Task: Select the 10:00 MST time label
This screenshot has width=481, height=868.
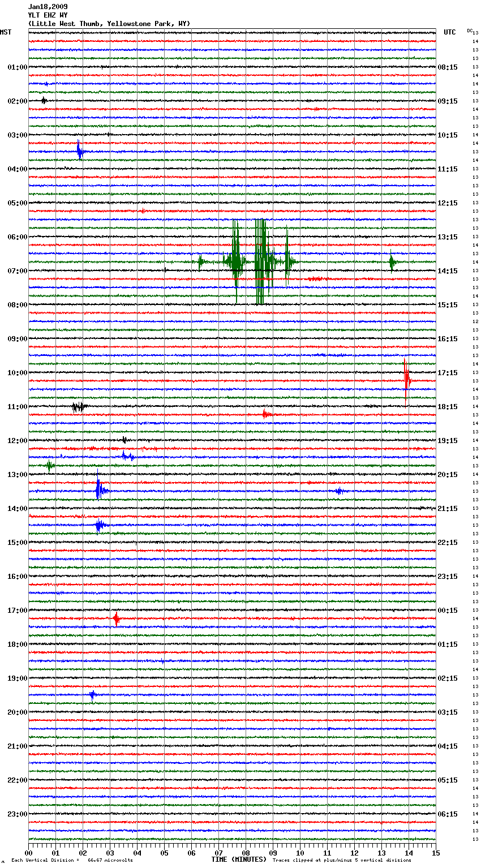Action: click(x=17, y=373)
